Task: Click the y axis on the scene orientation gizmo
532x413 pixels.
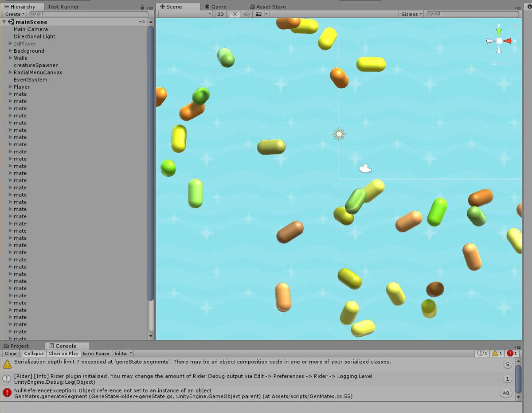Action: point(498,30)
